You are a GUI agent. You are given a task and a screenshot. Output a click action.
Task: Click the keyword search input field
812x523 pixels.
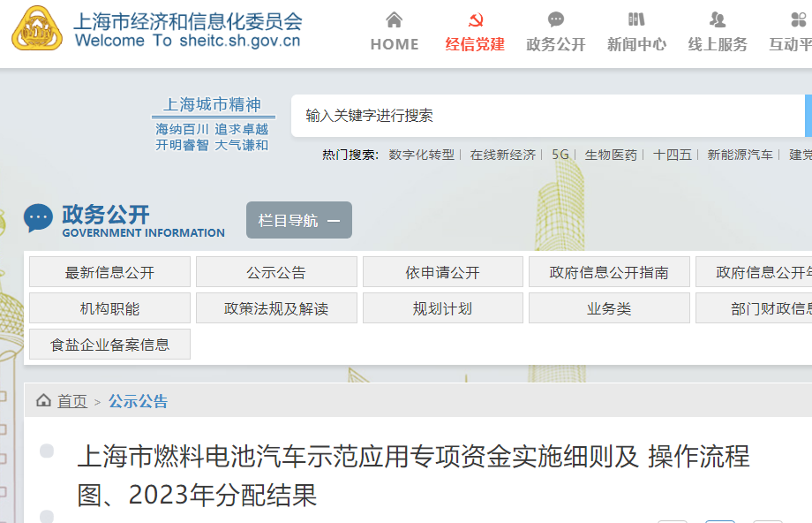point(547,116)
